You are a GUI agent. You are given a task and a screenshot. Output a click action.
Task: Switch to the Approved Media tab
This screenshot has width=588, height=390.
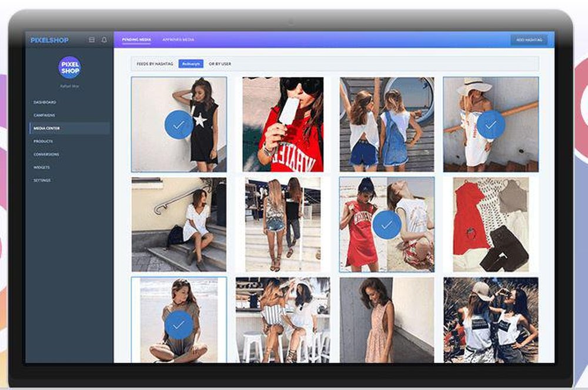178,39
